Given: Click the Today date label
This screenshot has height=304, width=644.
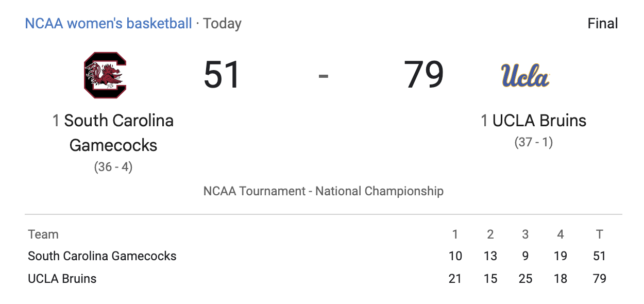Looking at the screenshot, I should tap(222, 24).
